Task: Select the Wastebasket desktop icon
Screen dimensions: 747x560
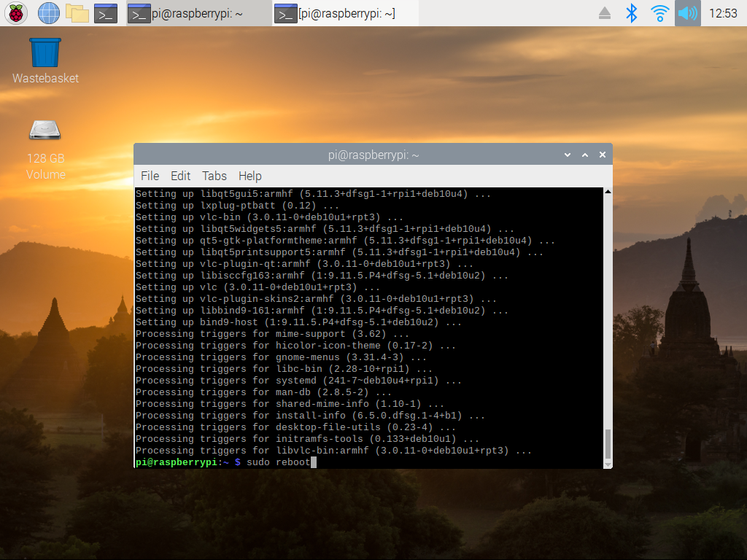Action: click(x=45, y=61)
